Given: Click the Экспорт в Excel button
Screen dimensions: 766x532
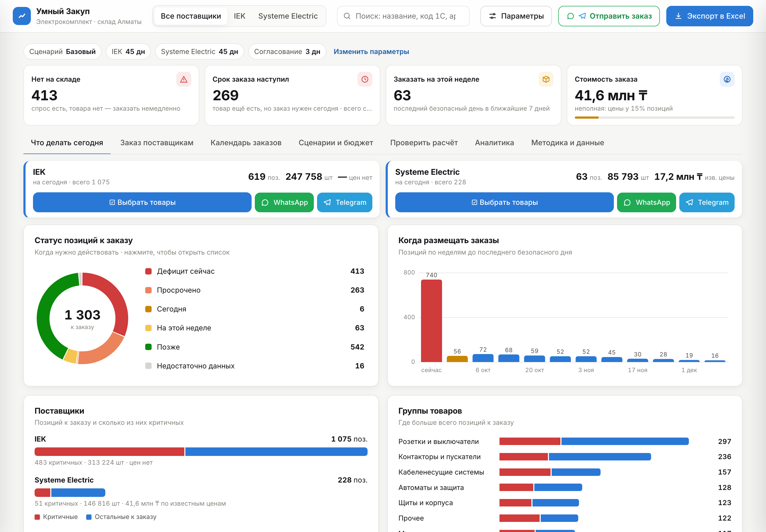Looking at the screenshot, I should pyautogui.click(x=709, y=16).
